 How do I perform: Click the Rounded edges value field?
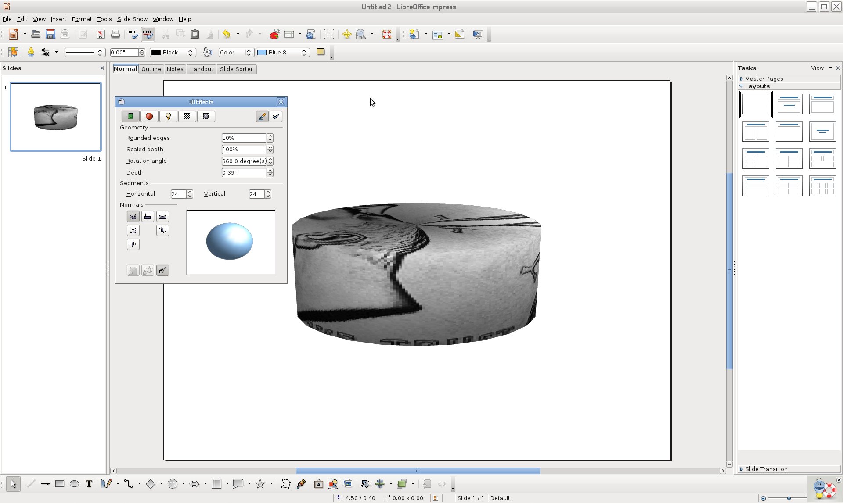click(244, 138)
